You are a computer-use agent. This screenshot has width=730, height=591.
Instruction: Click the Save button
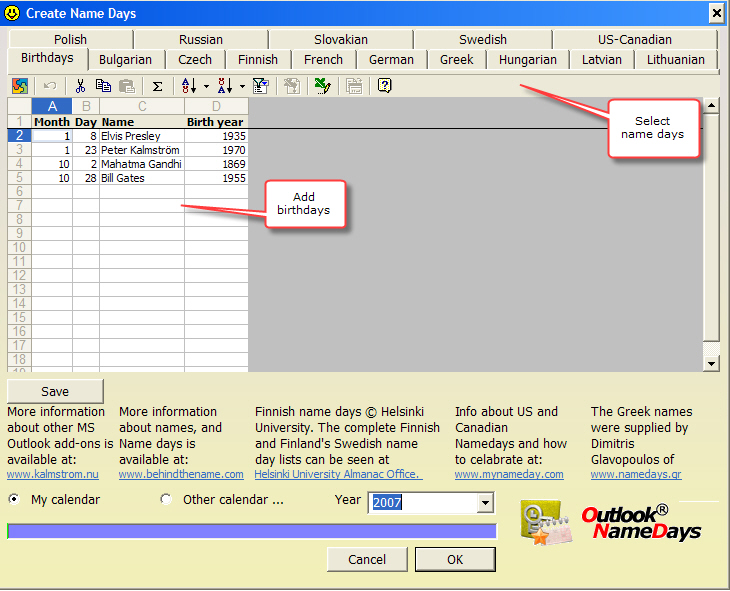click(55, 391)
